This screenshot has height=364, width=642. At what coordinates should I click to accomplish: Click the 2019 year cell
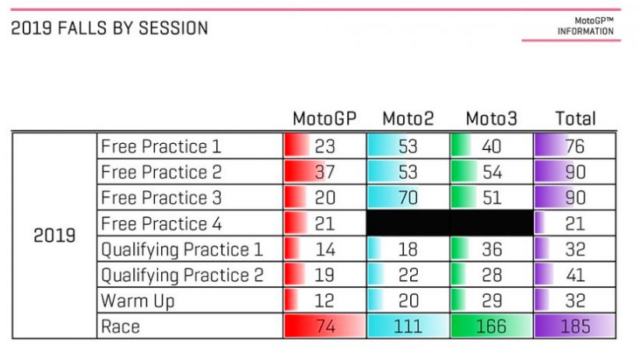(54, 236)
